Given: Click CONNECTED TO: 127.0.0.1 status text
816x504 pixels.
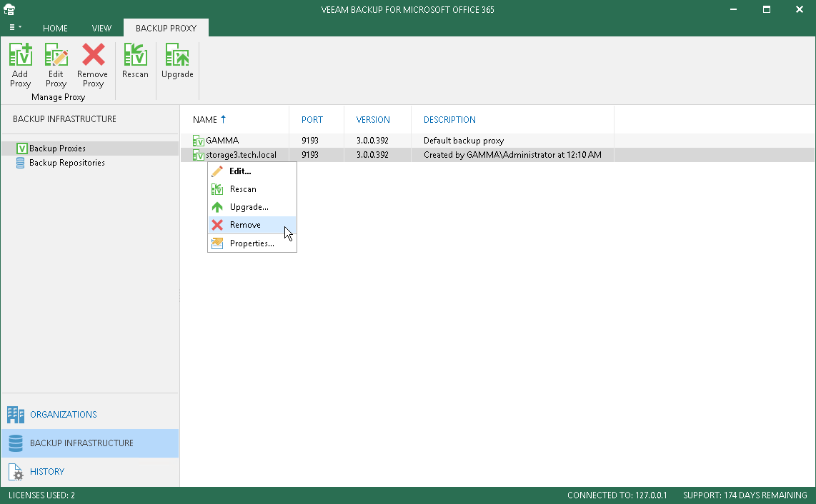Looking at the screenshot, I should (617, 495).
